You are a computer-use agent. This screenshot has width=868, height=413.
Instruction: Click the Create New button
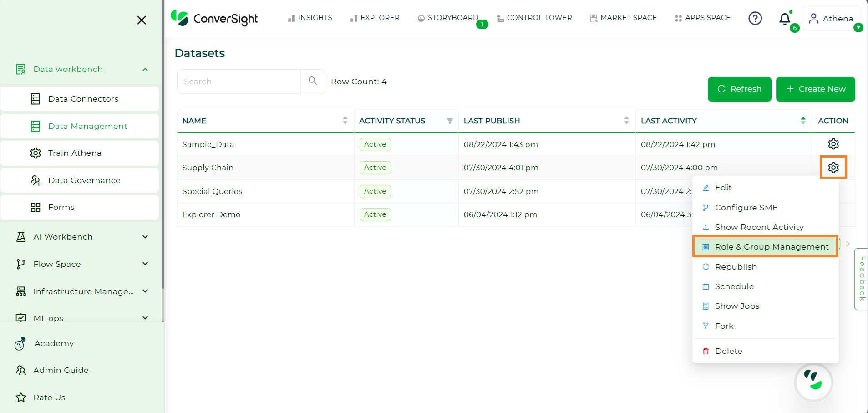[815, 89]
